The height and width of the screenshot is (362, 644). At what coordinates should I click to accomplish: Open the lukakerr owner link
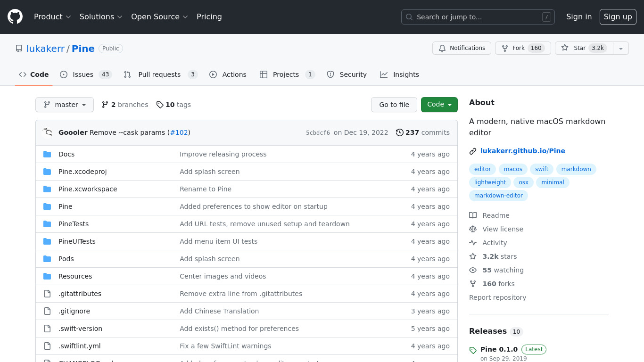45,49
